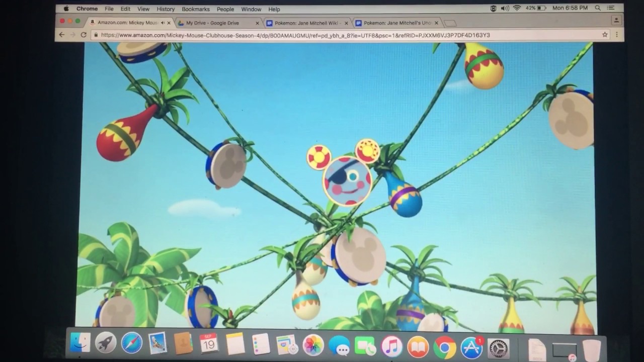Close the Pokemon Jane Mitchell Wiki tab
This screenshot has height=362, width=644.
click(x=346, y=23)
